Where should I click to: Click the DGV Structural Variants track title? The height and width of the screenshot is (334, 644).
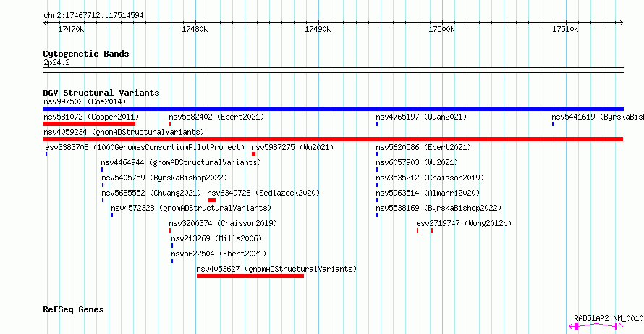[101, 93]
